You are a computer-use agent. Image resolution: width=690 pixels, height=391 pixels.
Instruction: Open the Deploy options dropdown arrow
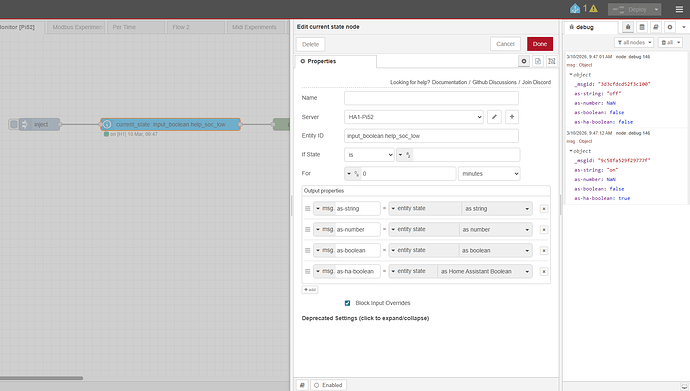pos(656,9)
